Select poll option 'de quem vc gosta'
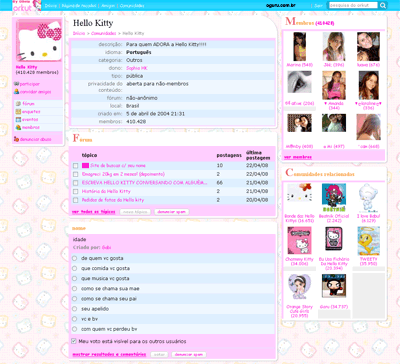 coord(75,258)
